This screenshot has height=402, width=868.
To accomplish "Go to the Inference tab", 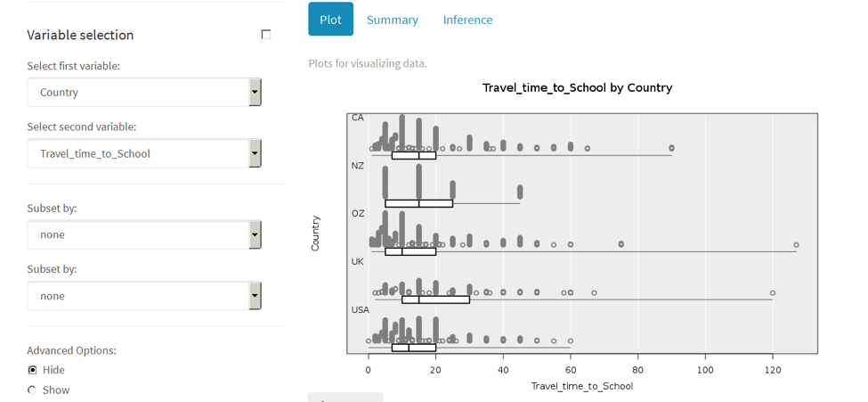I will (x=467, y=20).
